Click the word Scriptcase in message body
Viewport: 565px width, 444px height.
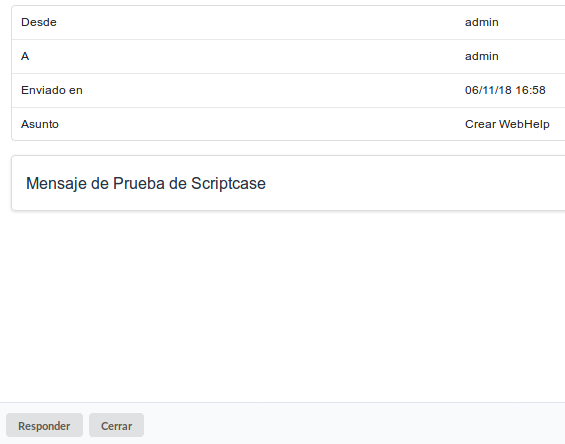point(228,184)
